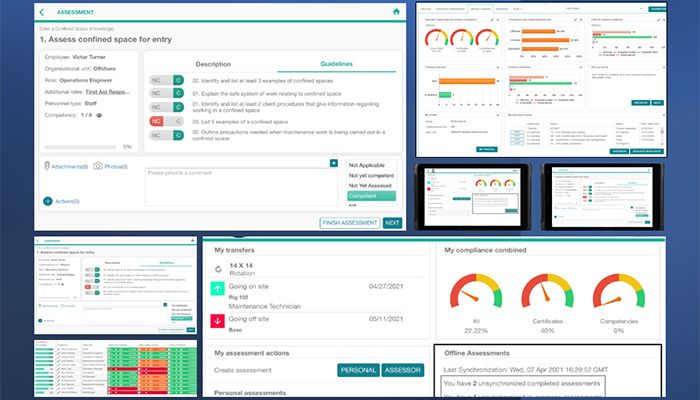Click the role 'Operations Engineer'
The height and width of the screenshot is (400, 700).
86,80
